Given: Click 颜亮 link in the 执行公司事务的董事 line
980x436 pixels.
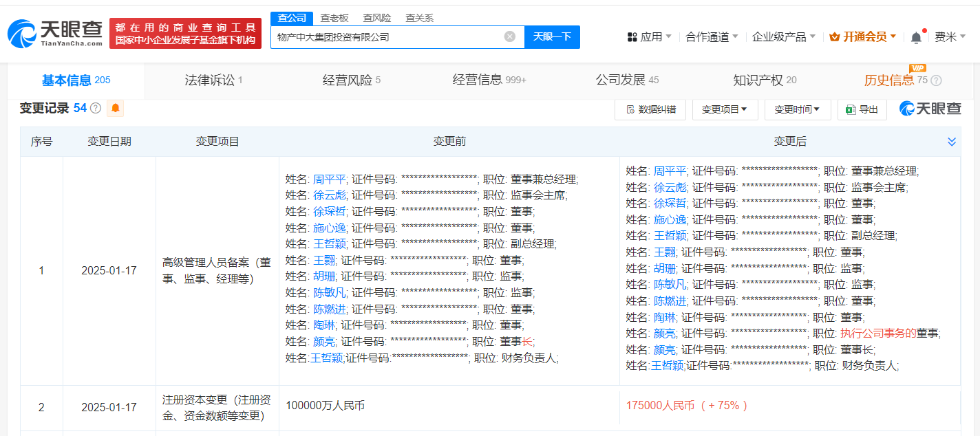Looking at the screenshot, I should tap(665, 334).
